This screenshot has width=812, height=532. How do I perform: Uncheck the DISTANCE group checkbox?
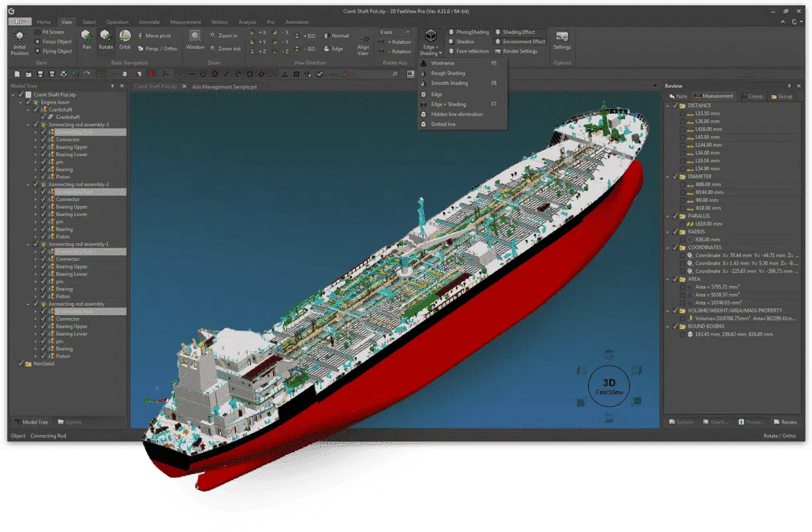click(x=676, y=106)
